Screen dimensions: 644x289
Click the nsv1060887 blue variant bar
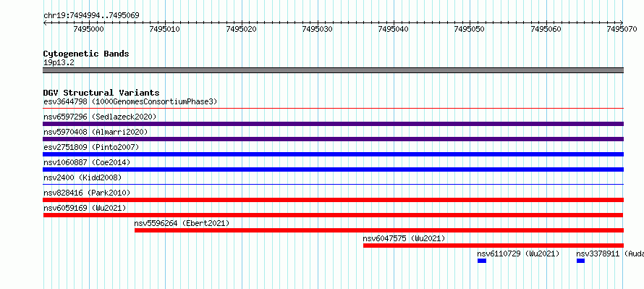pyautogui.click(x=333, y=169)
